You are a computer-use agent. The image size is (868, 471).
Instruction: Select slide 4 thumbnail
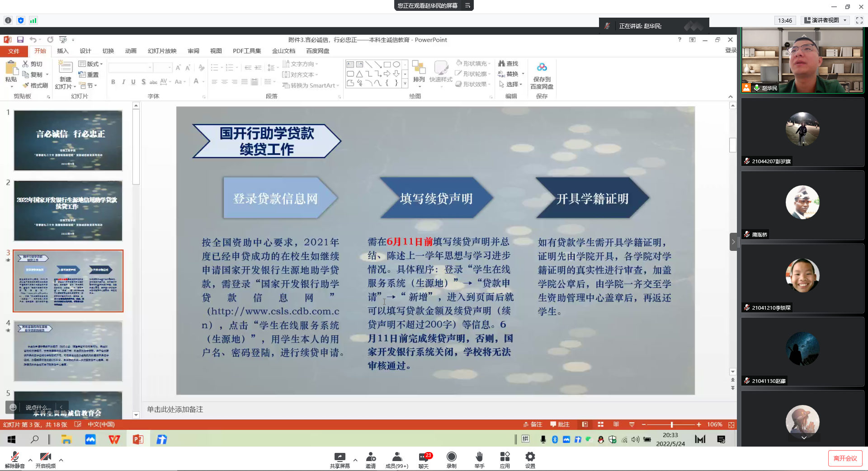(68, 351)
